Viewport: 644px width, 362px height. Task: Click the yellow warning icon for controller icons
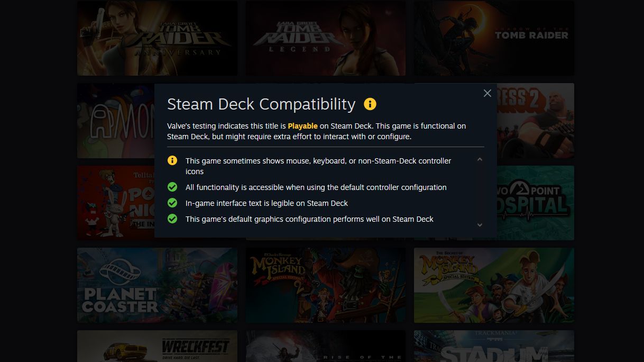coord(172,160)
